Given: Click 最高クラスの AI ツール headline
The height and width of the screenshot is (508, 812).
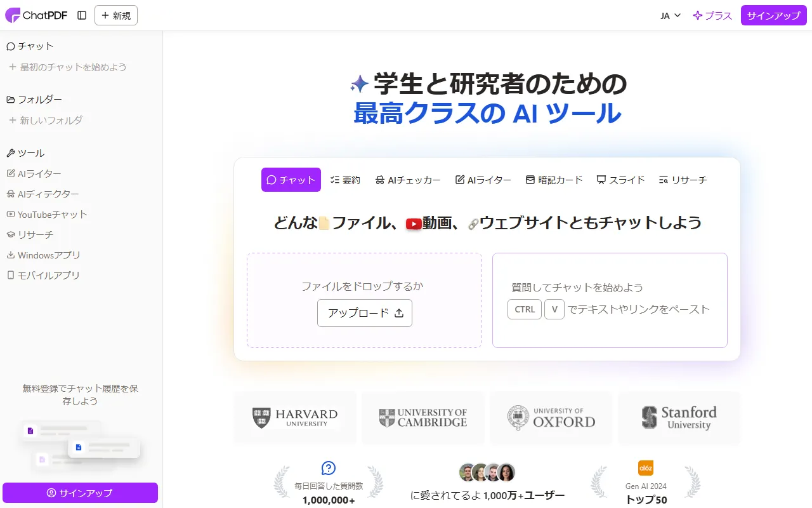Looking at the screenshot, I should click(487, 114).
